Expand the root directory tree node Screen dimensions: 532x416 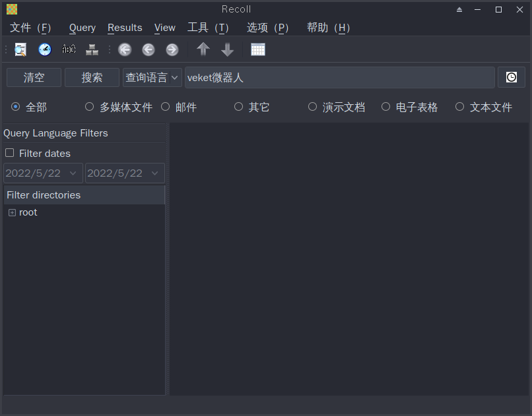tap(13, 212)
